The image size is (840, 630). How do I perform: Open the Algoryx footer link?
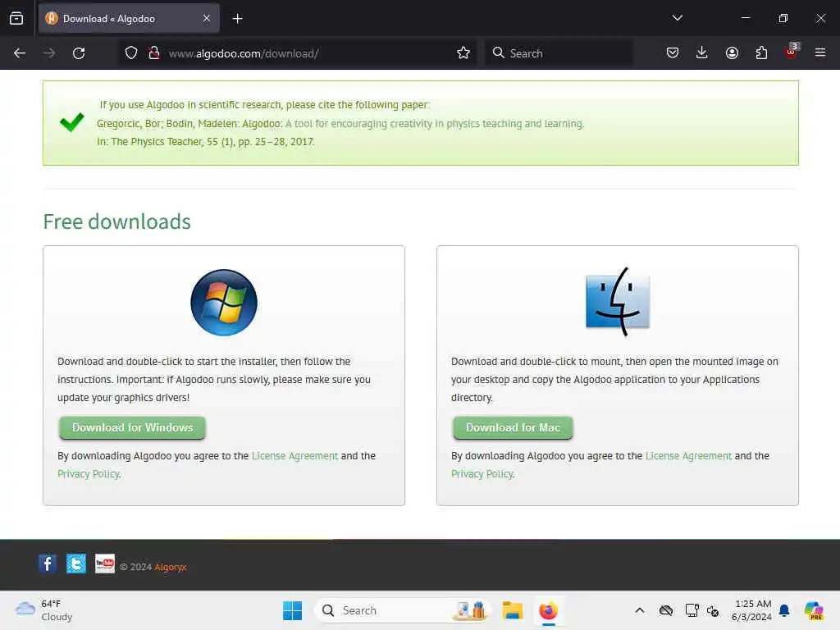coord(171,567)
